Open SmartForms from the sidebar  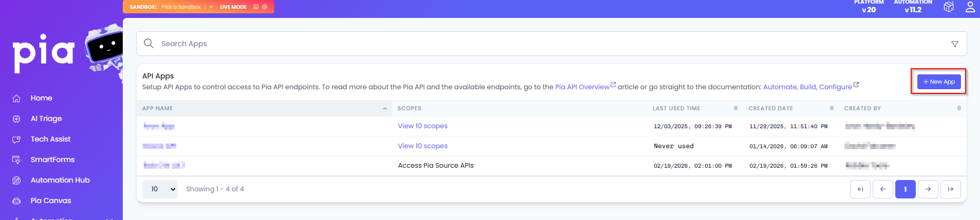(52, 159)
